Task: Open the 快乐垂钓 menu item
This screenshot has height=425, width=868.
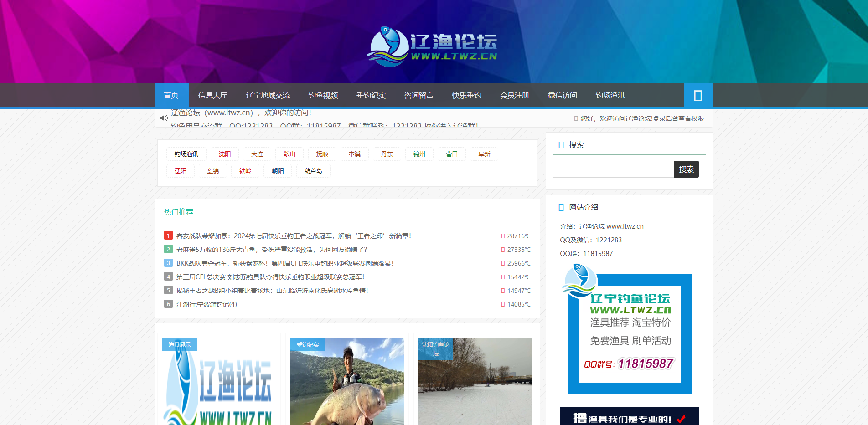Action: tap(466, 95)
